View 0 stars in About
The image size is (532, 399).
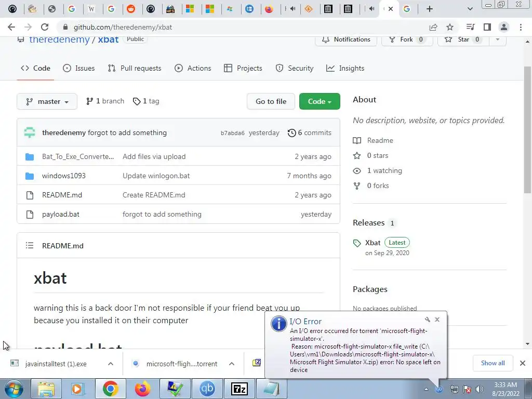pyautogui.click(x=371, y=155)
